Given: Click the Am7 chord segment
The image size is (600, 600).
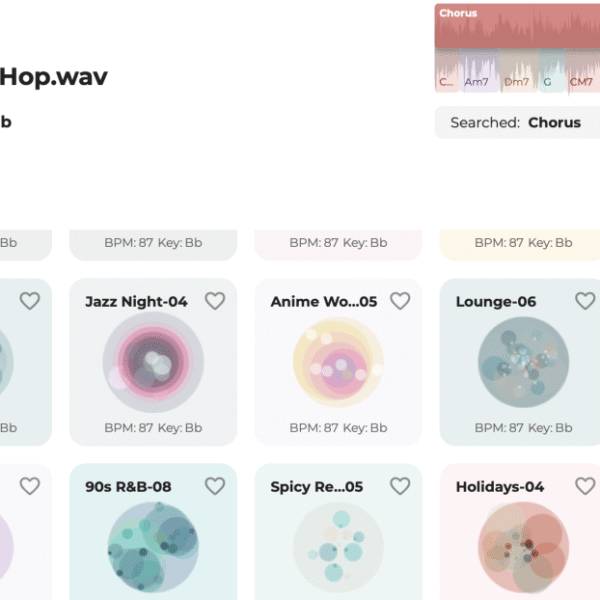Looking at the screenshot, I should tap(479, 71).
